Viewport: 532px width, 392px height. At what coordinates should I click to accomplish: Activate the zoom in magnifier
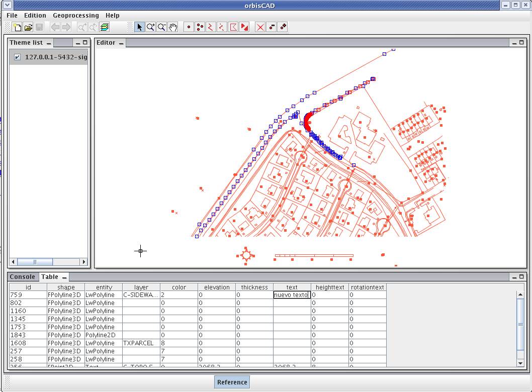150,27
